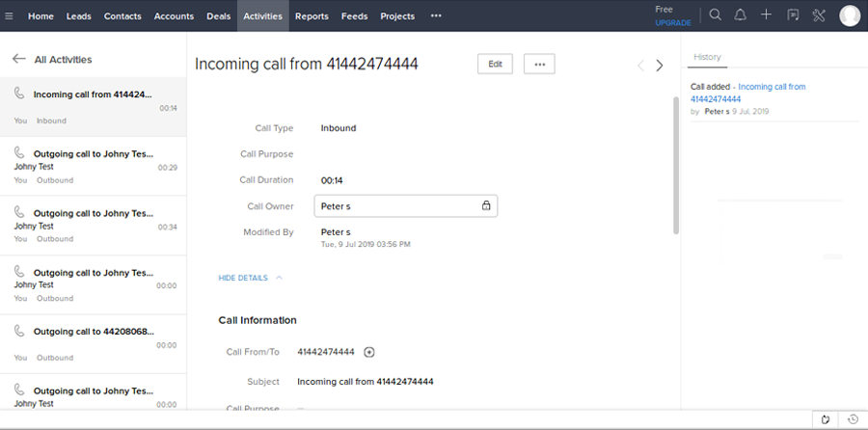Click the details pane vertical scrollbar
The width and height of the screenshot is (868, 430).
click(x=676, y=165)
